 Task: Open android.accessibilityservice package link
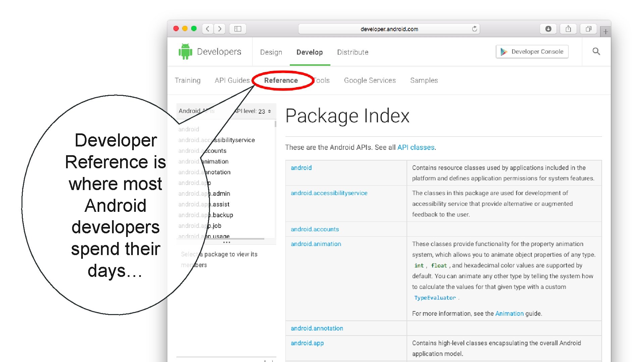(329, 193)
